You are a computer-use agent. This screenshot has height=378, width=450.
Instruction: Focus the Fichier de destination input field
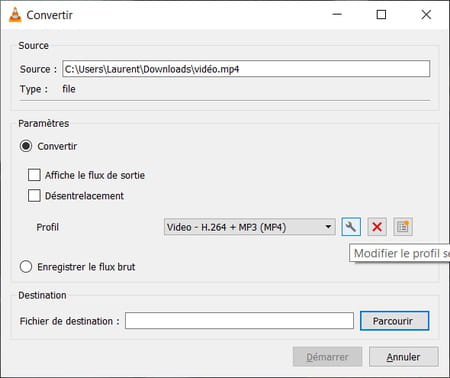point(239,321)
